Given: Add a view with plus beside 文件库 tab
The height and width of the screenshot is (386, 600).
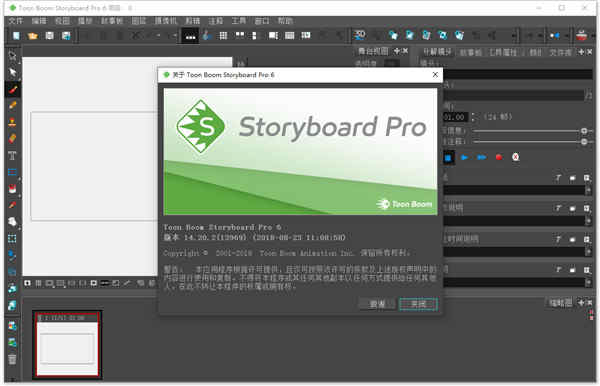Looking at the screenshot, I should (x=581, y=52).
